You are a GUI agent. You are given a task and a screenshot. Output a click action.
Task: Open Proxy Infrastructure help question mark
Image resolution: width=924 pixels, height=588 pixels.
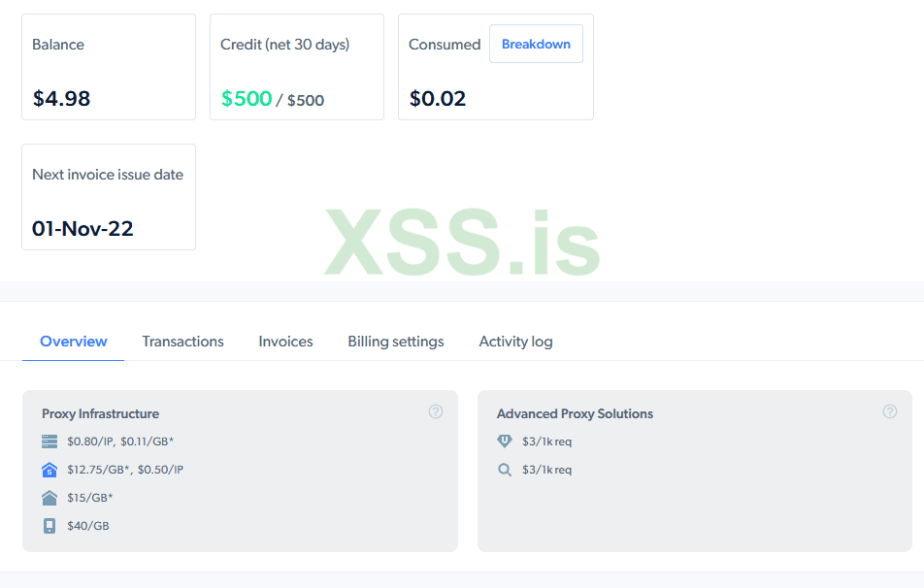(x=436, y=411)
